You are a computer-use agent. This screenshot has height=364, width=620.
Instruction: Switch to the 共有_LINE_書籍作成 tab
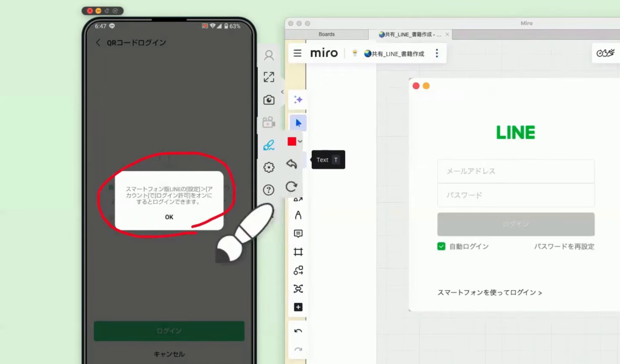pyautogui.click(x=410, y=34)
